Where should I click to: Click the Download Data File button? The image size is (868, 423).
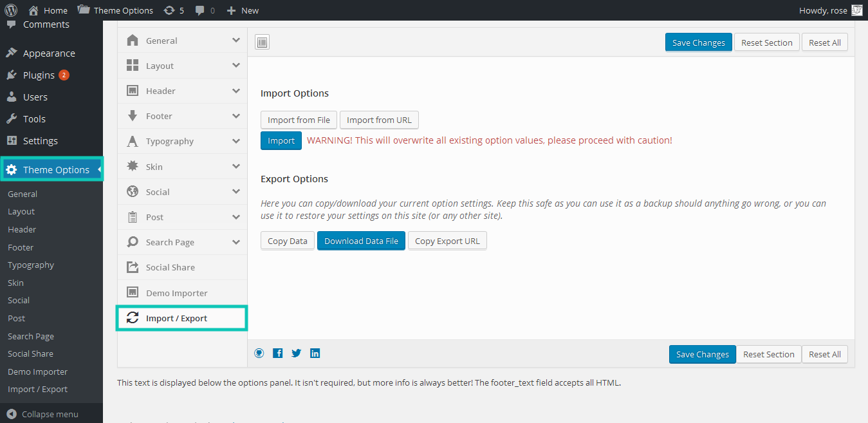(x=361, y=241)
